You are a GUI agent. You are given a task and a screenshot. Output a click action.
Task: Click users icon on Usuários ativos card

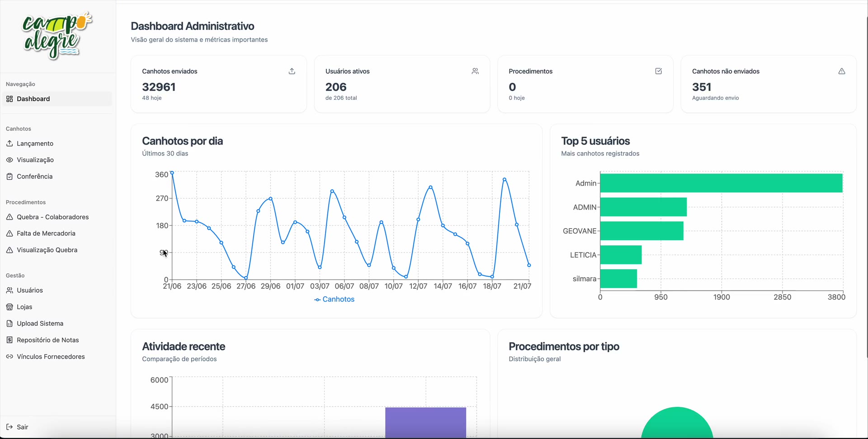point(475,71)
